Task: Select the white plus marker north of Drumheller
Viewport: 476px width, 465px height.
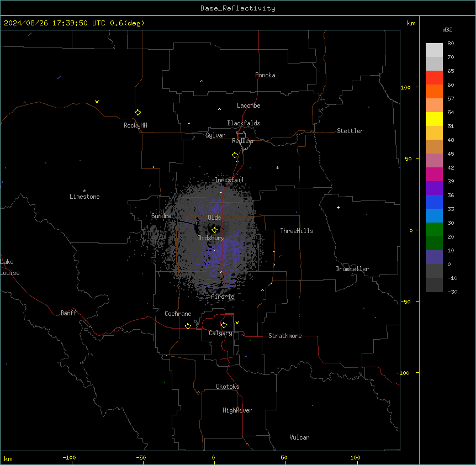Action: click(x=338, y=207)
